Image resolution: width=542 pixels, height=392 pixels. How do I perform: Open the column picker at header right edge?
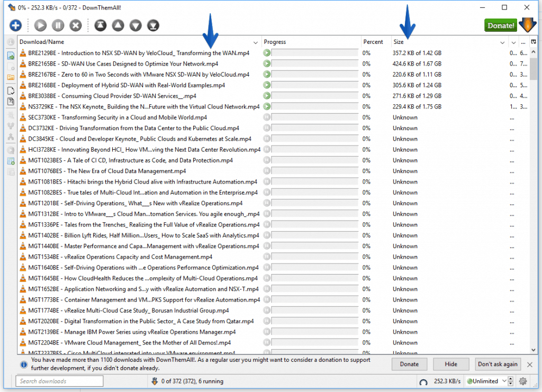point(533,42)
